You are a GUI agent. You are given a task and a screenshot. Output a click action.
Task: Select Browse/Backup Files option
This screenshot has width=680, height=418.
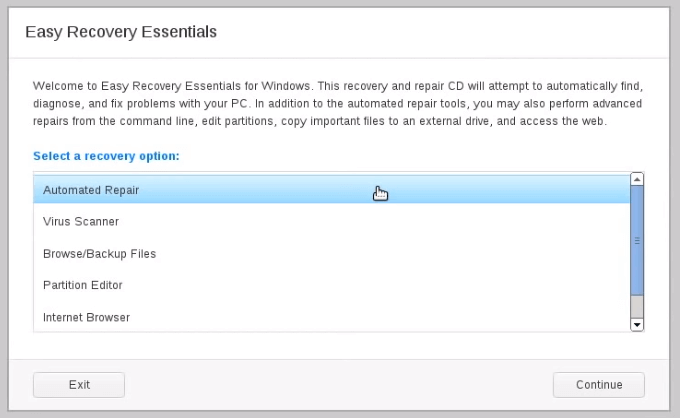[x=99, y=254]
